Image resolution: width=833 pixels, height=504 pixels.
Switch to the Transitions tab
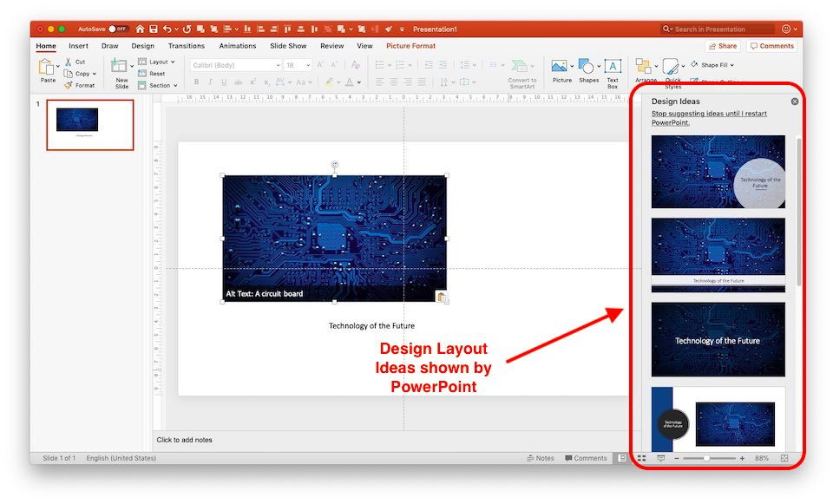pyautogui.click(x=186, y=46)
